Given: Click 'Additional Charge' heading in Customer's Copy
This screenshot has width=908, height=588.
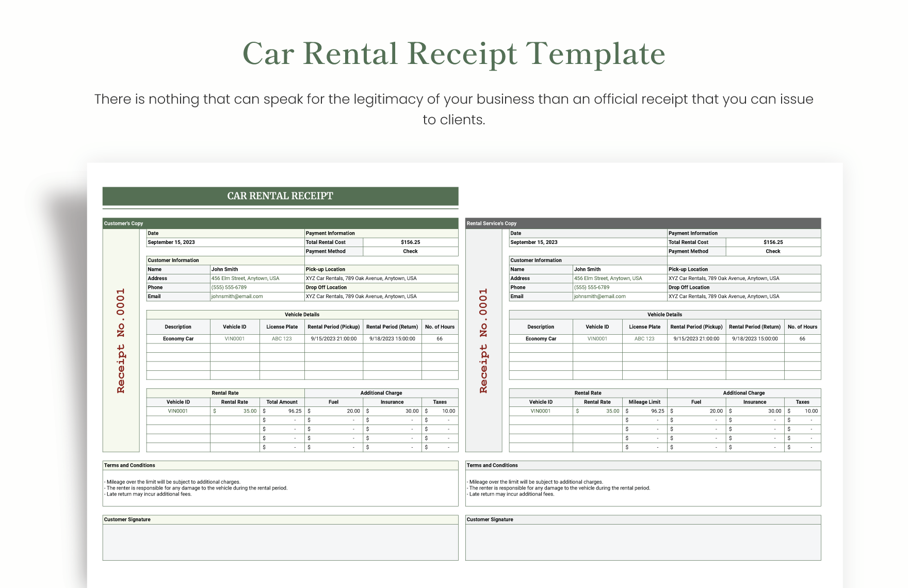Looking at the screenshot, I should click(x=381, y=393).
